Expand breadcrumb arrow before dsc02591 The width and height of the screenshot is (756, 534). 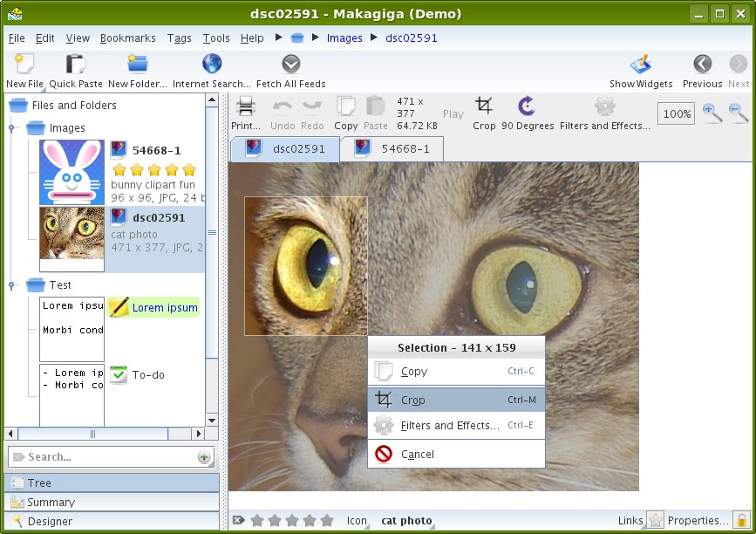click(x=374, y=38)
